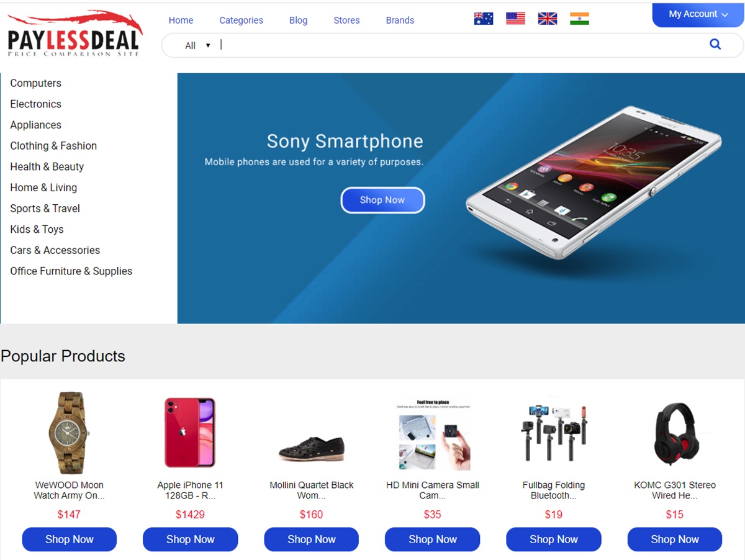The width and height of the screenshot is (745, 560).
Task: Open the All category search dropdown
Action: pyautogui.click(x=198, y=45)
